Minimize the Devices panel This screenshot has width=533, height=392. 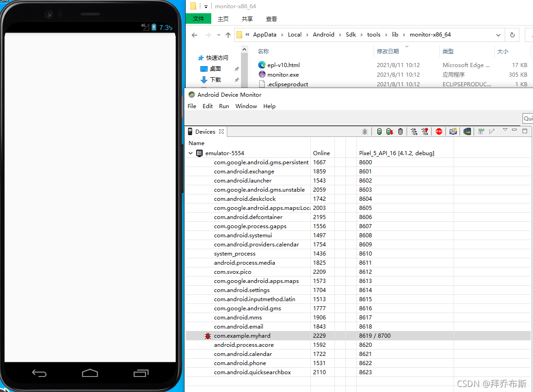(x=514, y=130)
